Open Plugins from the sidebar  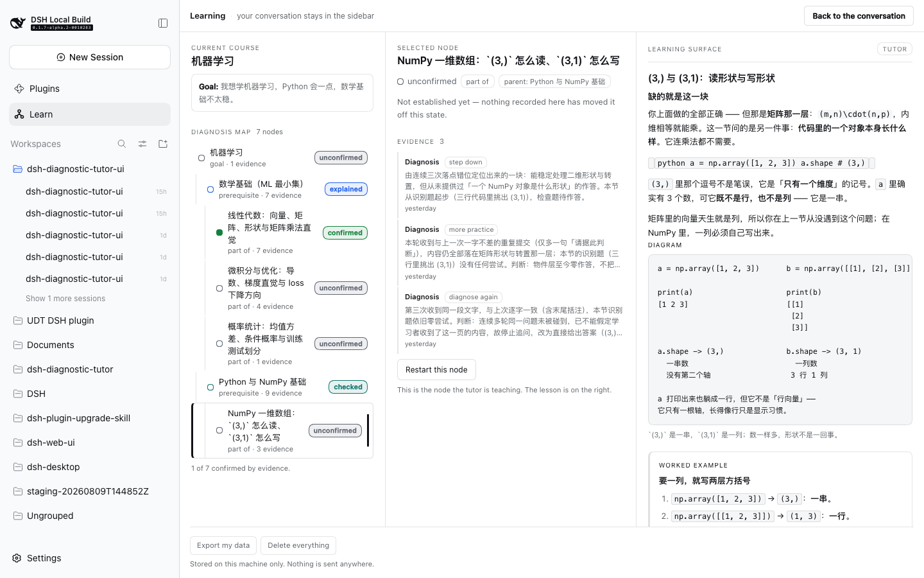(90, 89)
